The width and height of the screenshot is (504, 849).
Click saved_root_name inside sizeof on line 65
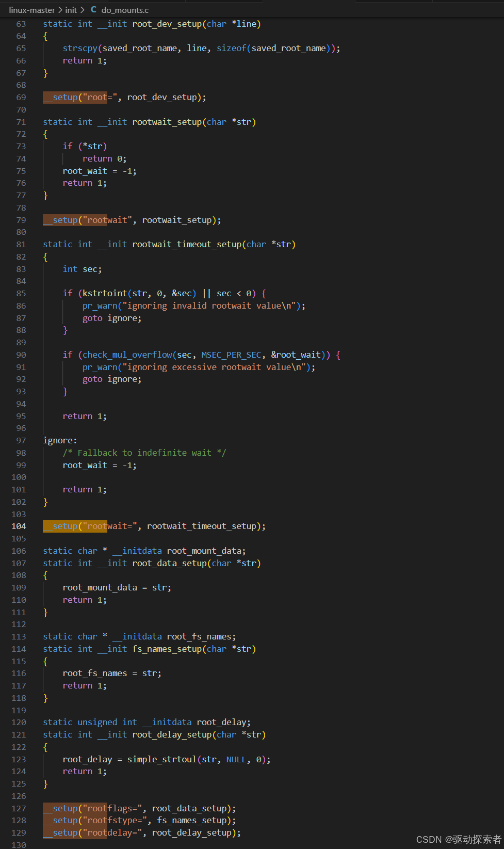(289, 48)
